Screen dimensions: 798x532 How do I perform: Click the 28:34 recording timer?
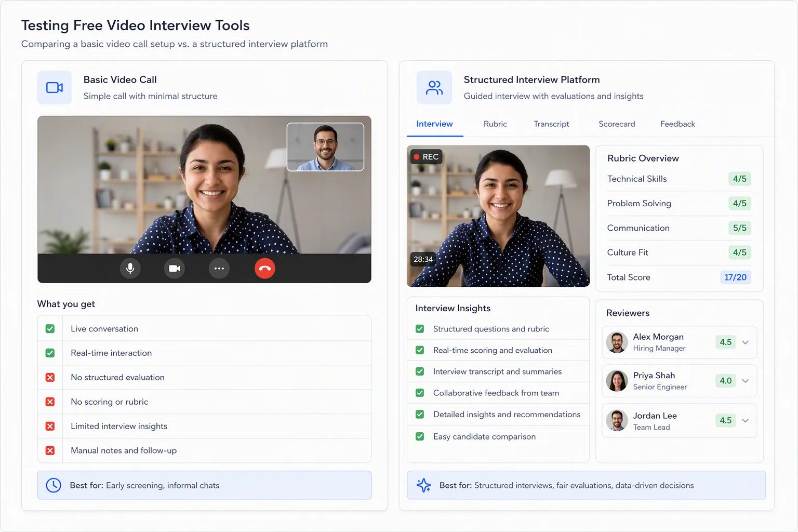423,259
